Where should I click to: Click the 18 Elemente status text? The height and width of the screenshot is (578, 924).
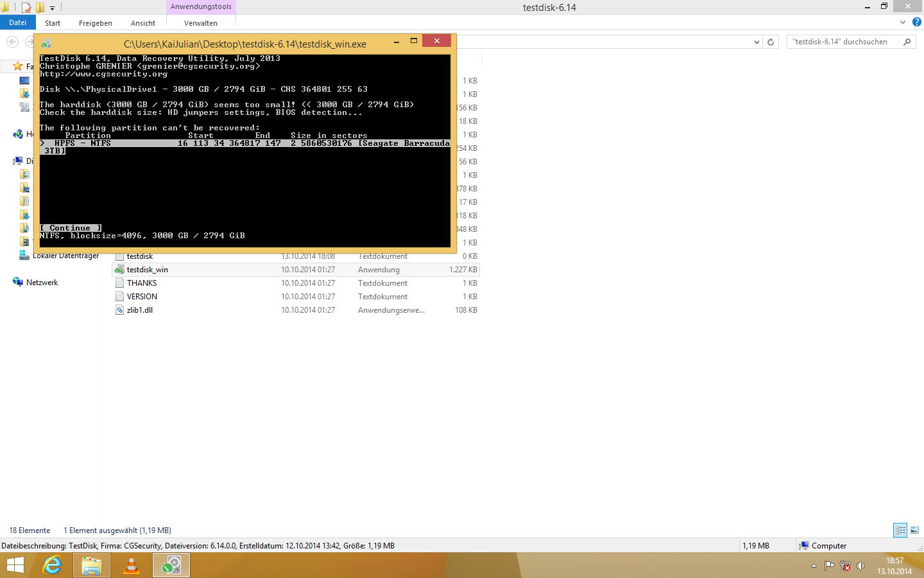30,530
